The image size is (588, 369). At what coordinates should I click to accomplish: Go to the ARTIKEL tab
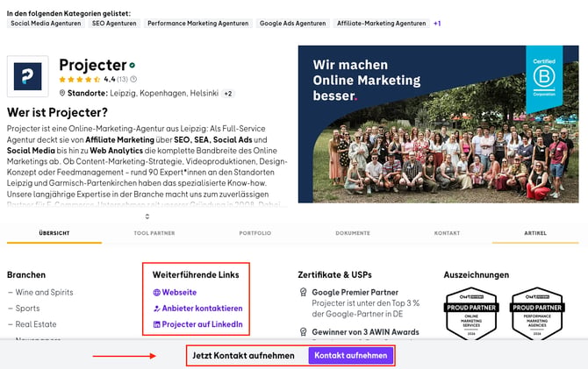tap(535, 233)
